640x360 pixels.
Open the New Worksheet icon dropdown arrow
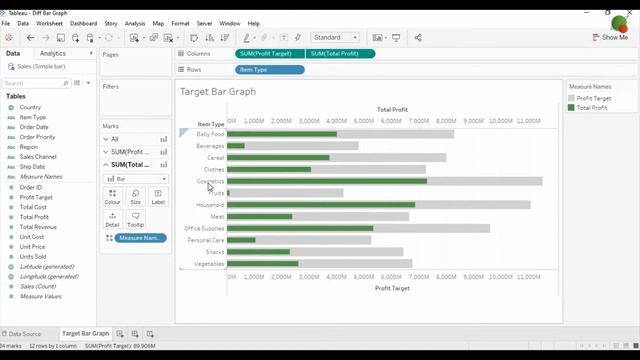144,38
